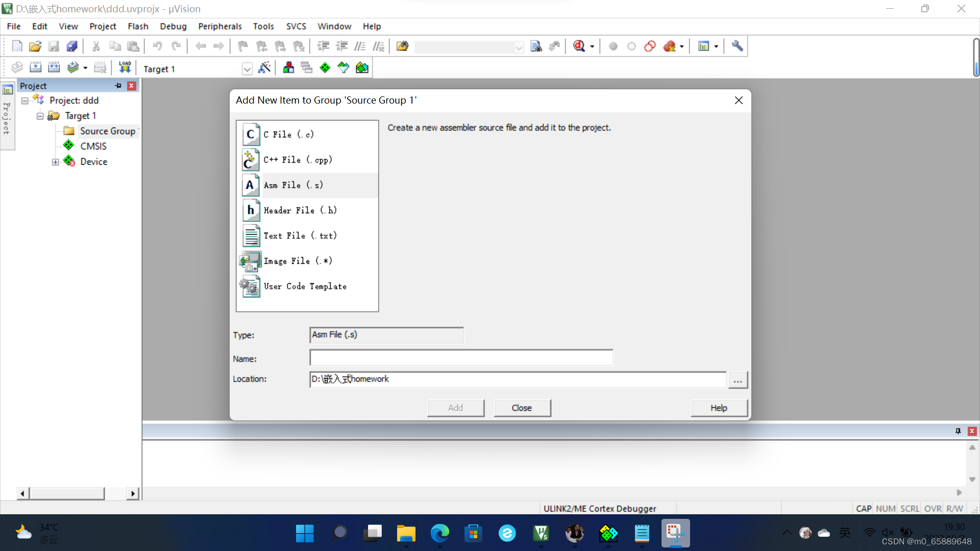Screen dimensions: 980x551
Task: Open Manage Run-Time Environment green diamond icon
Action: (x=325, y=68)
